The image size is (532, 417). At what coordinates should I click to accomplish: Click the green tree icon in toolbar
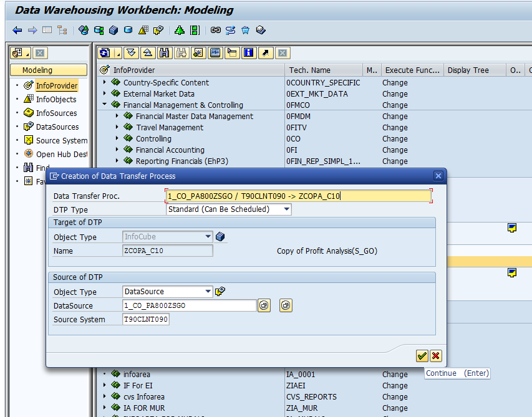pyautogui.click(x=180, y=31)
